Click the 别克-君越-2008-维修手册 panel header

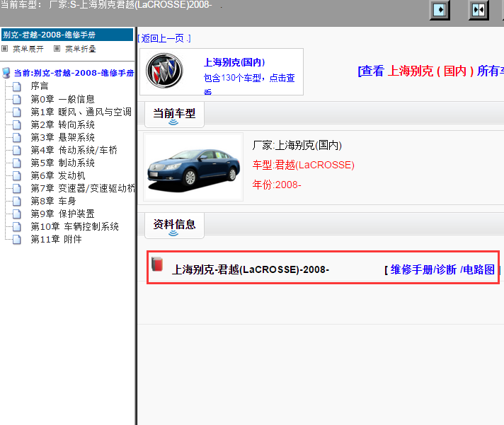click(x=67, y=35)
